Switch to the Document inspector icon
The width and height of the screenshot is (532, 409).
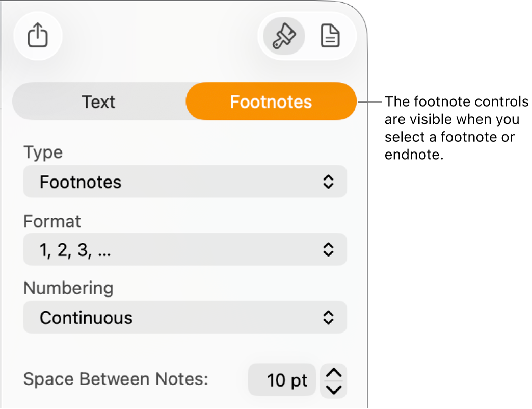(330, 36)
